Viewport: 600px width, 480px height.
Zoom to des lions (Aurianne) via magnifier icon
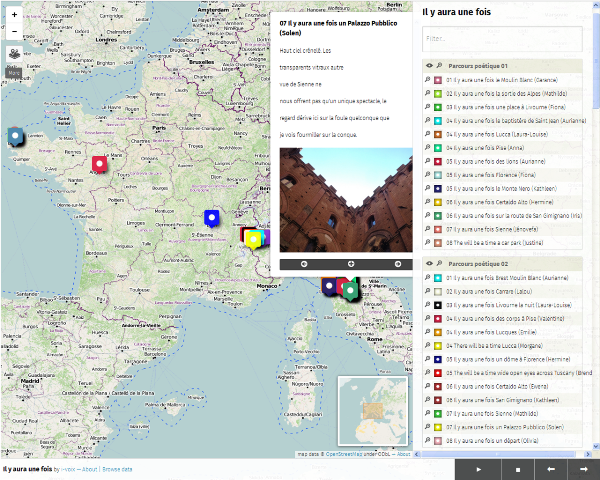(427, 161)
